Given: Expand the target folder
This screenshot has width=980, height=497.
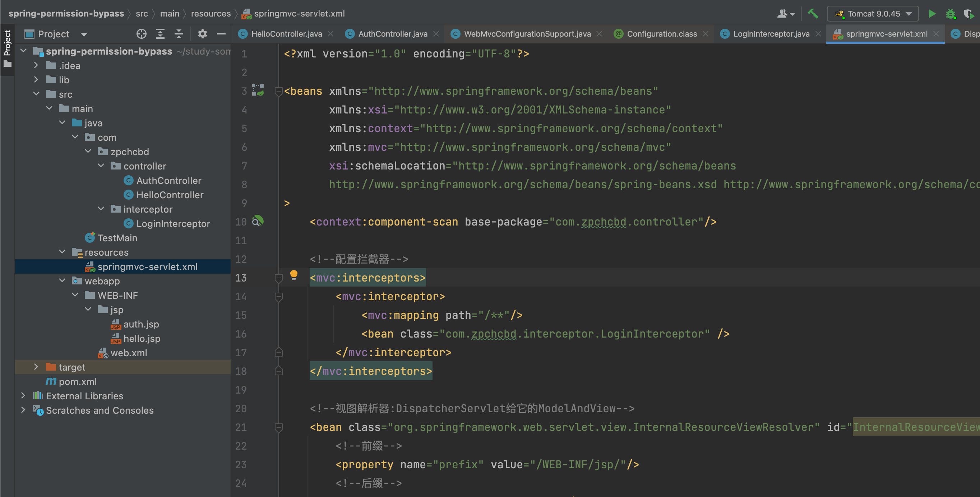Looking at the screenshot, I should tap(36, 367).
